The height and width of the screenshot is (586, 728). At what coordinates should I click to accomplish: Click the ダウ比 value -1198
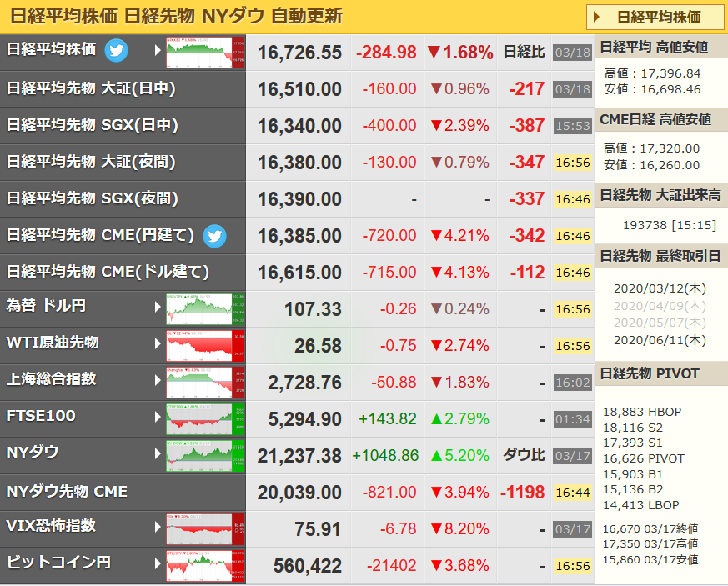coord(522,493)
